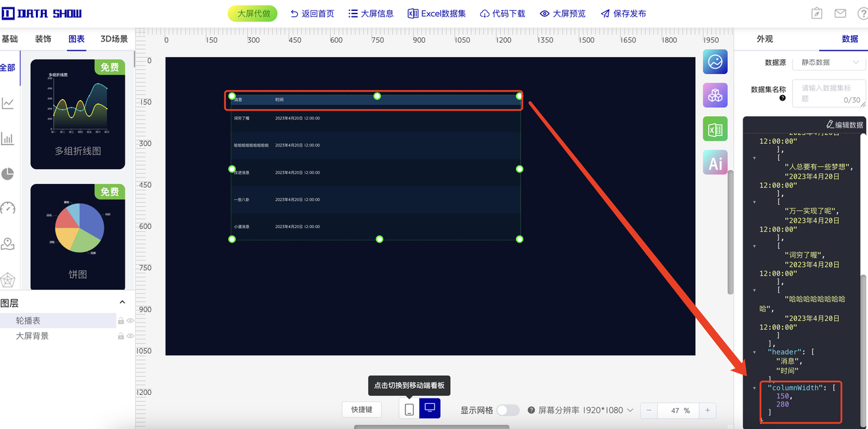Increase zoom with the plus button

[707, 410]
